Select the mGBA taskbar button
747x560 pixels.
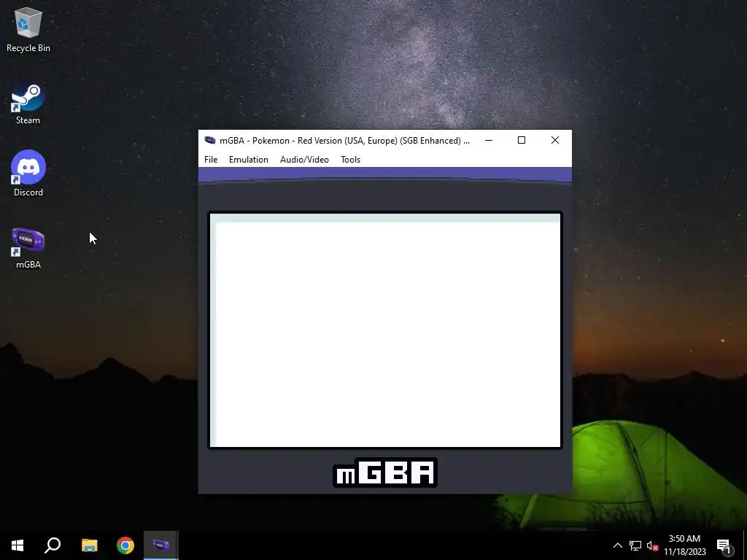pyautogui.click(x=161, y=545)
